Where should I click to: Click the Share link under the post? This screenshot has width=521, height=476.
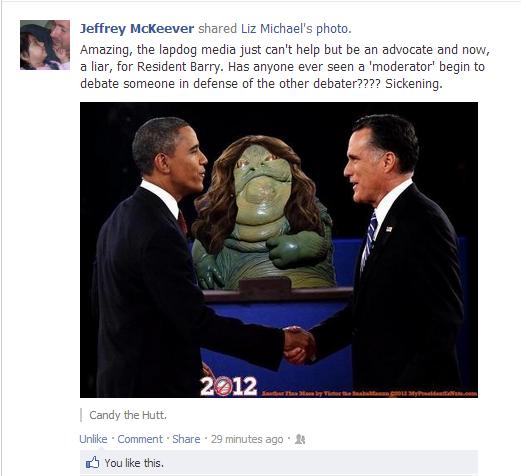coord(186,439)
